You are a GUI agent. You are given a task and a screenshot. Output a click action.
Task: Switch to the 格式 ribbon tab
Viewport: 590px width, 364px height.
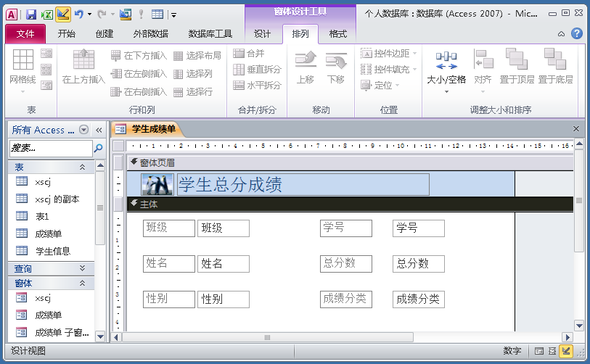tap(337, 34)
